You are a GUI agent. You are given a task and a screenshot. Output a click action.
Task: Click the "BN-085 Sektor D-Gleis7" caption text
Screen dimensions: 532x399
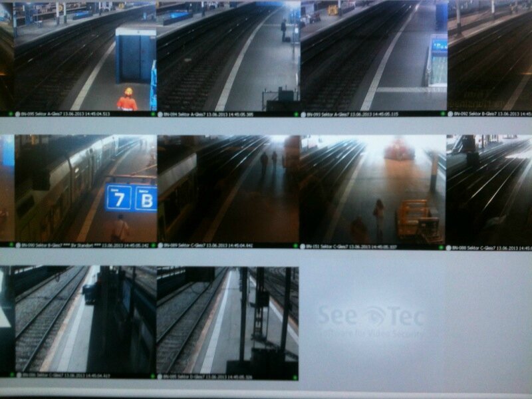[x=185, y=376]
